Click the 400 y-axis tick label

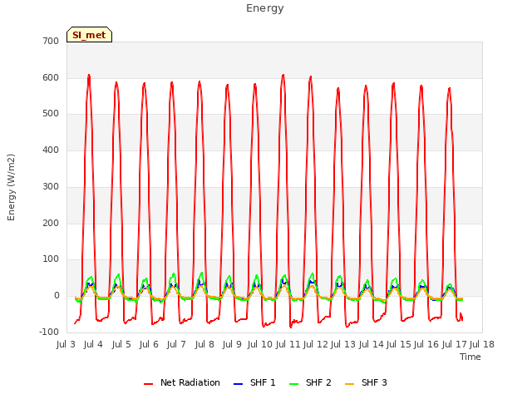coord(51,150)
